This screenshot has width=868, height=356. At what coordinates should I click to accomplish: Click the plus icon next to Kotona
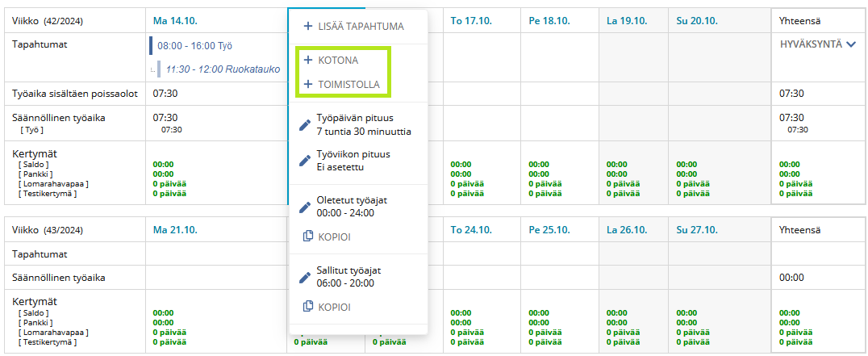308,61
